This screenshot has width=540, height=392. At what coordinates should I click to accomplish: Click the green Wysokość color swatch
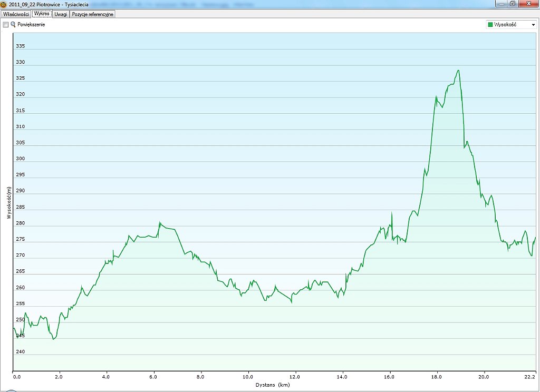coord(490,25)
